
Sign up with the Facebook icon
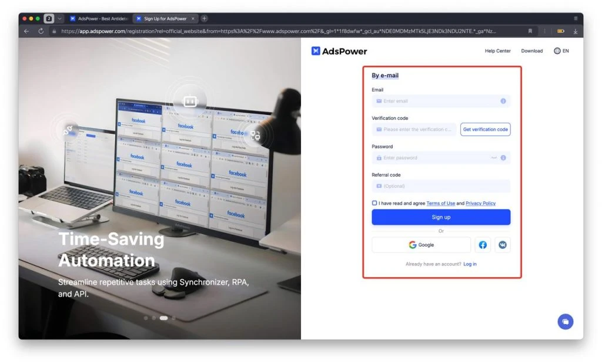click(x=483, y=245)
